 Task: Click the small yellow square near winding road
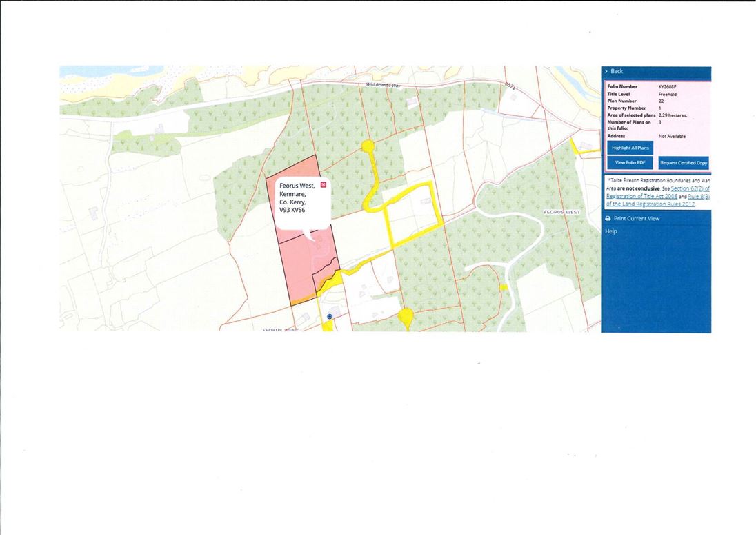pos(504,288)
